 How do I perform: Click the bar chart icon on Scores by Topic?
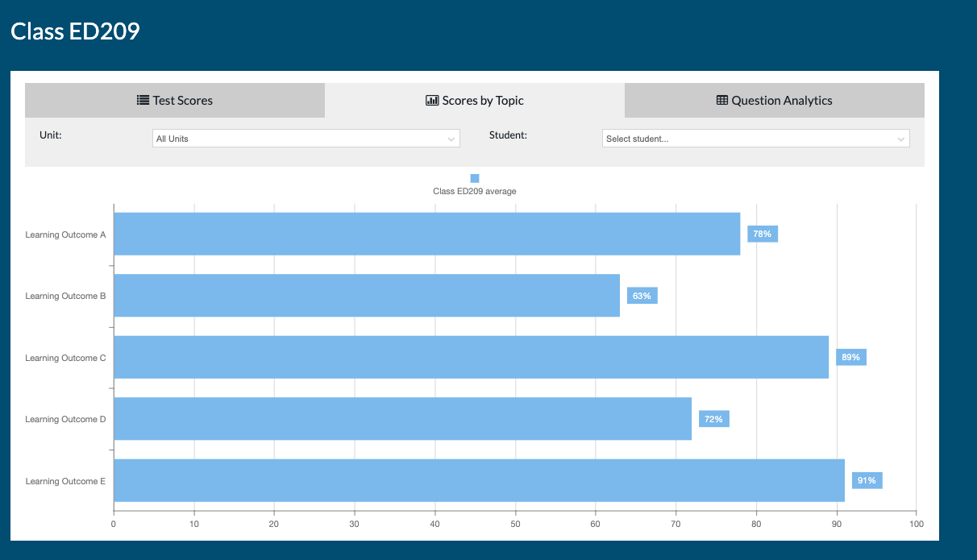[x=432, y=101]
